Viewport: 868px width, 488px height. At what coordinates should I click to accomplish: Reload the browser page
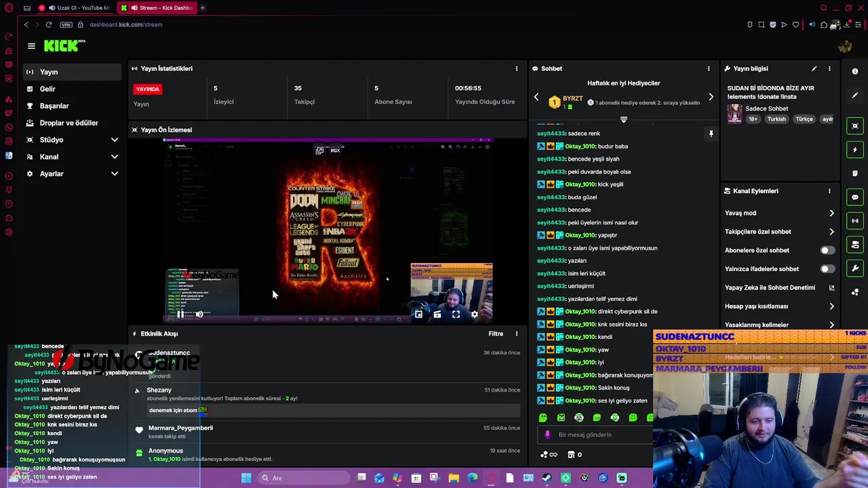click(49, 24)
